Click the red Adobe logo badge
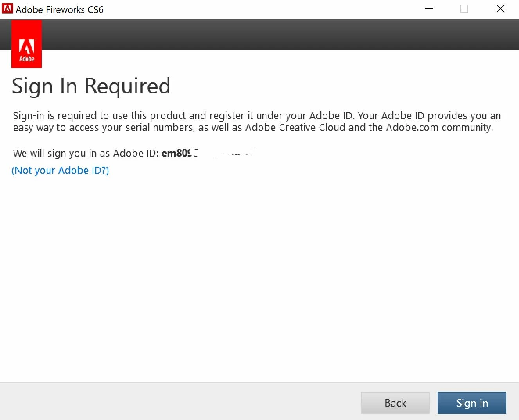519x420 pixels. pyautogui.click(x=27, y=44)
